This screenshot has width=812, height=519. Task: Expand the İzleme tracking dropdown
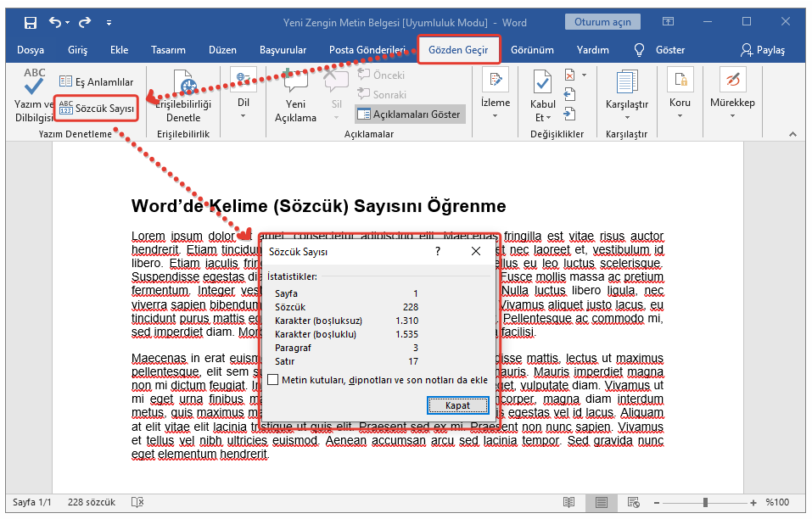(496, 95)
